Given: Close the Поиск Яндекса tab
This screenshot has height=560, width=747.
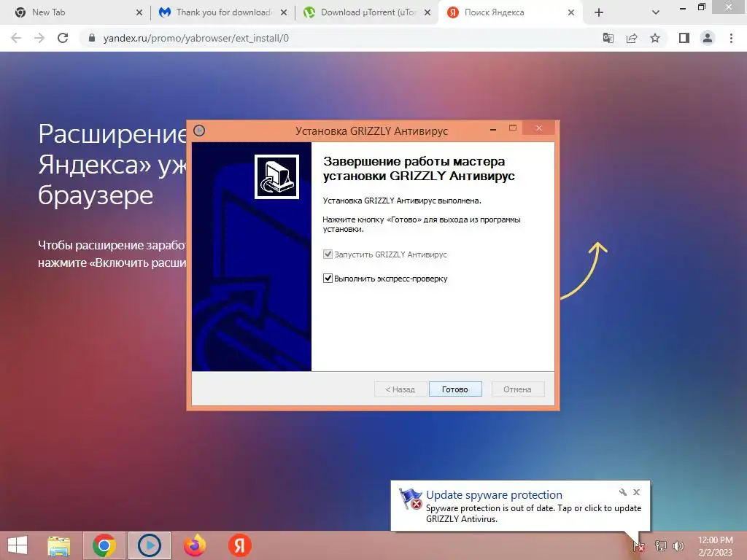Looking at the screenshot, I should click(x=571, y=13).
